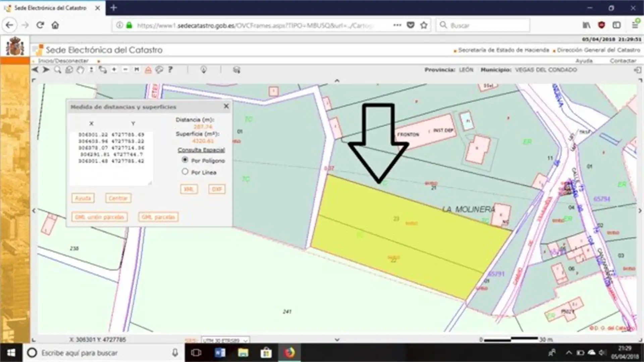Click the XML export button
644x362 pixels.
(189, 189)
